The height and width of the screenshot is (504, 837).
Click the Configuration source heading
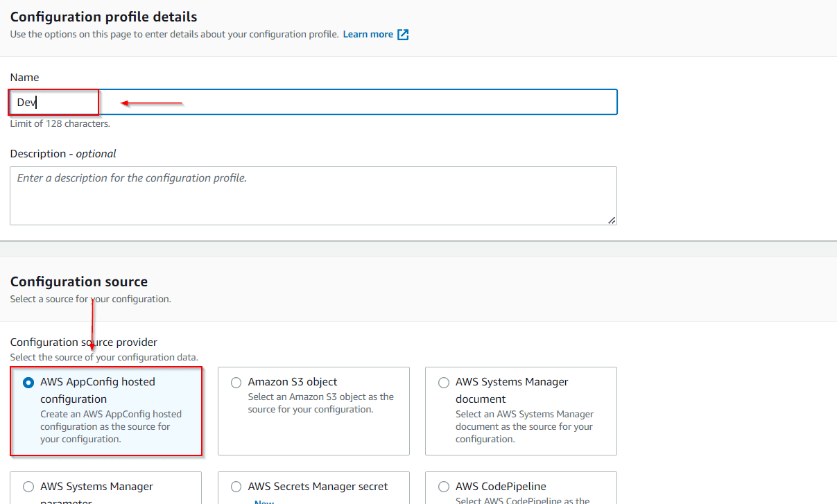(78, 281)
